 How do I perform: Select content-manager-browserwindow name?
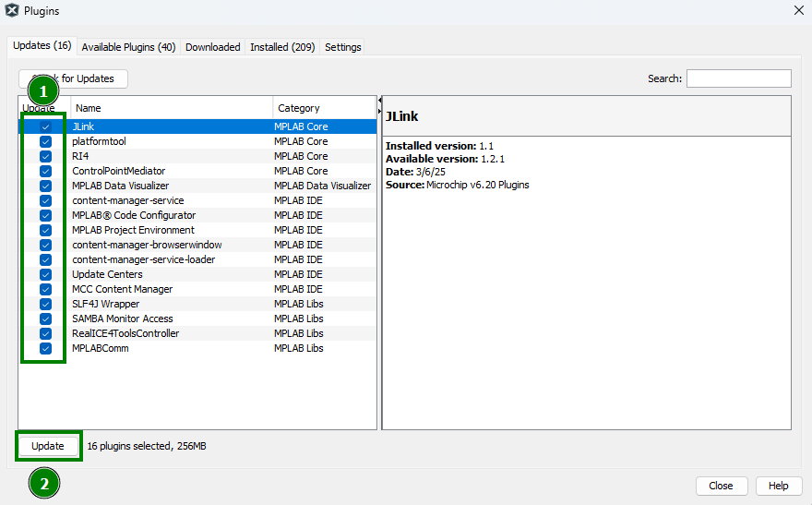[147, 245]
